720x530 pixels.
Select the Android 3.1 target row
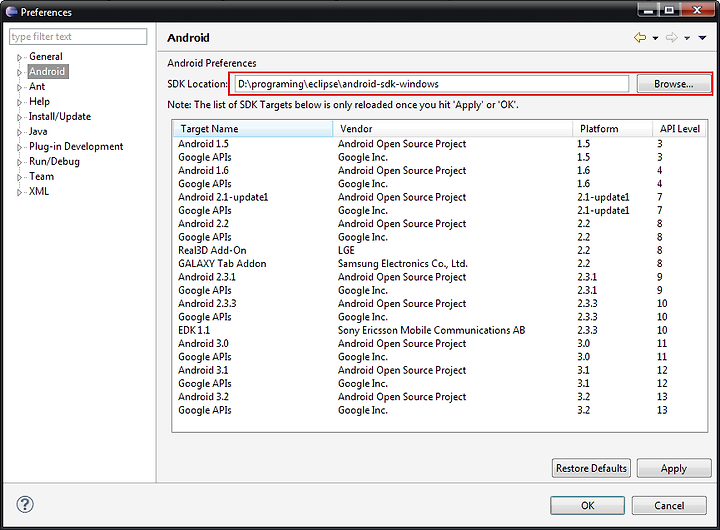pyautogui.click(x=440, y=370)
